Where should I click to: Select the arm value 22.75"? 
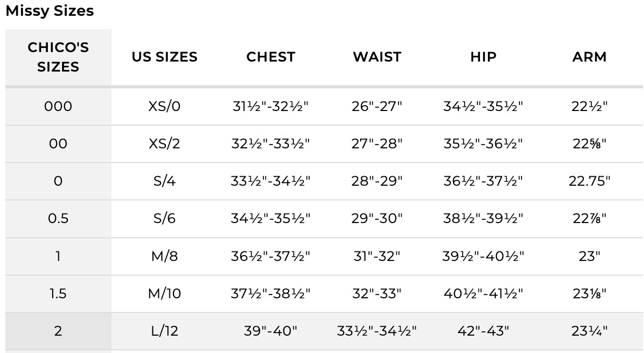click(589, 181)
